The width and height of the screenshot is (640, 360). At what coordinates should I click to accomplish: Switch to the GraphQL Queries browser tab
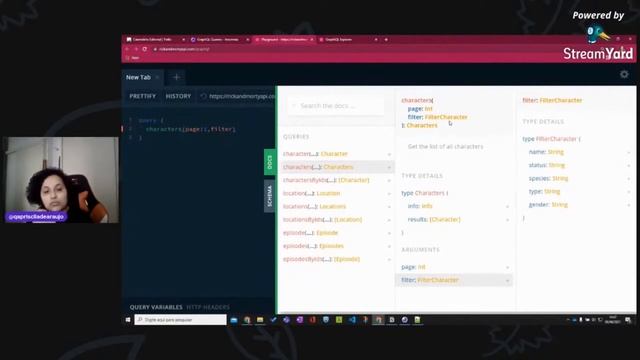[x=219, y=40]
